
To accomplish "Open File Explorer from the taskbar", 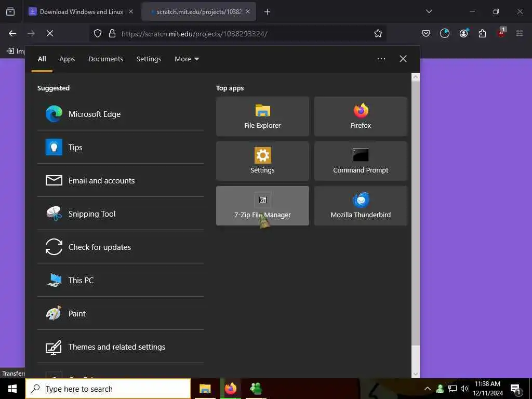I will click(x=205, y=389).
